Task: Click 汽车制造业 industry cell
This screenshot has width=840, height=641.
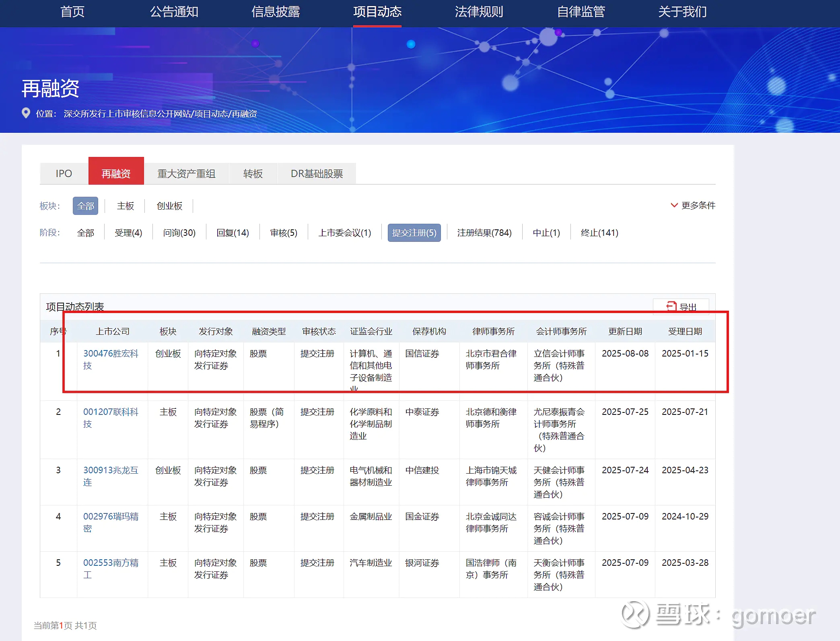Action: coord(371,563)
